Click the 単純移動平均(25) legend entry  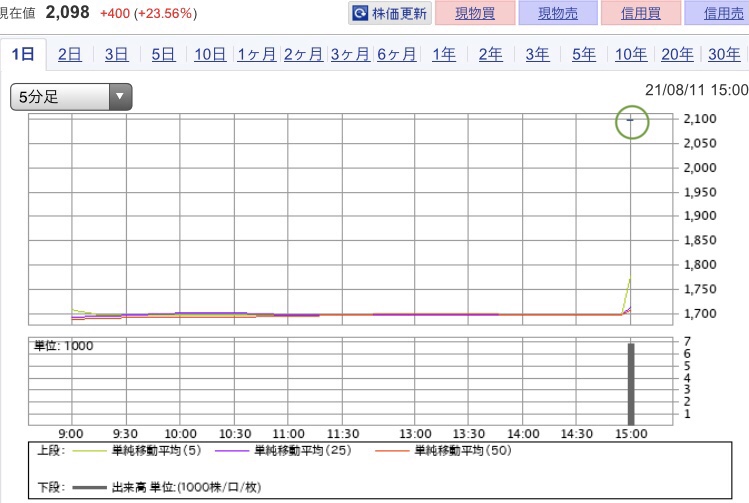303,450
